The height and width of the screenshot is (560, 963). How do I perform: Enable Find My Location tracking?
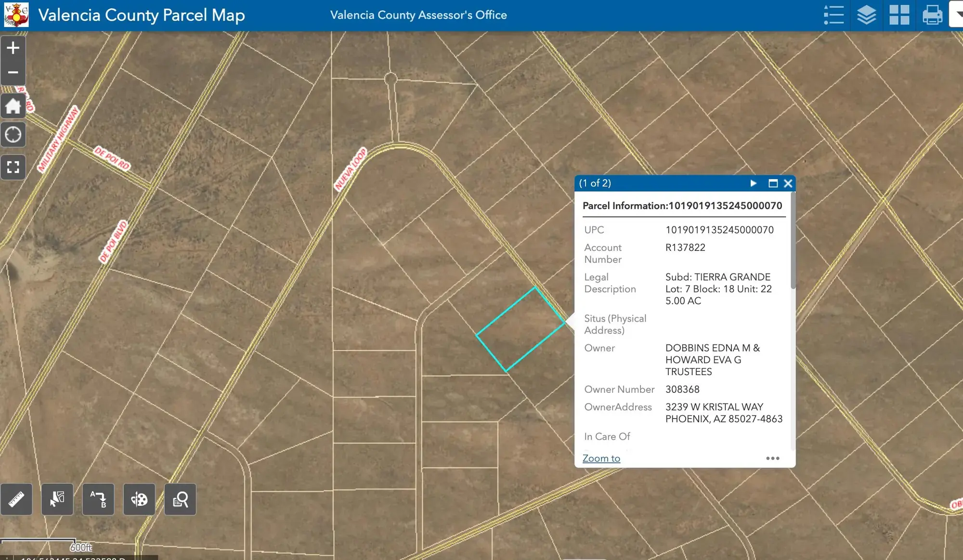coord(13,134)
